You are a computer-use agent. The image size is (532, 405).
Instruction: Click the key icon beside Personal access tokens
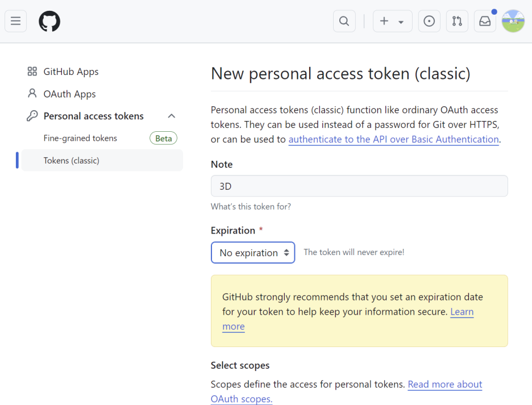[x=32, y=116]
